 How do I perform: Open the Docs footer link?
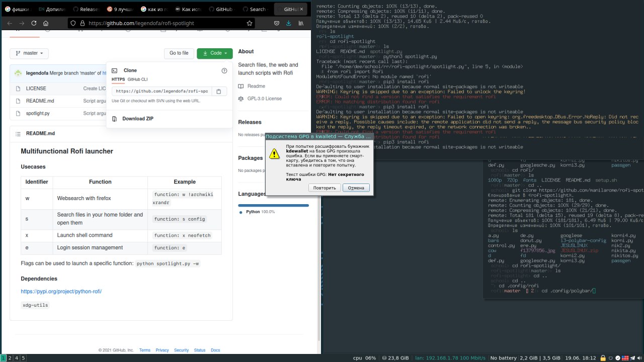tap(215, 350)
